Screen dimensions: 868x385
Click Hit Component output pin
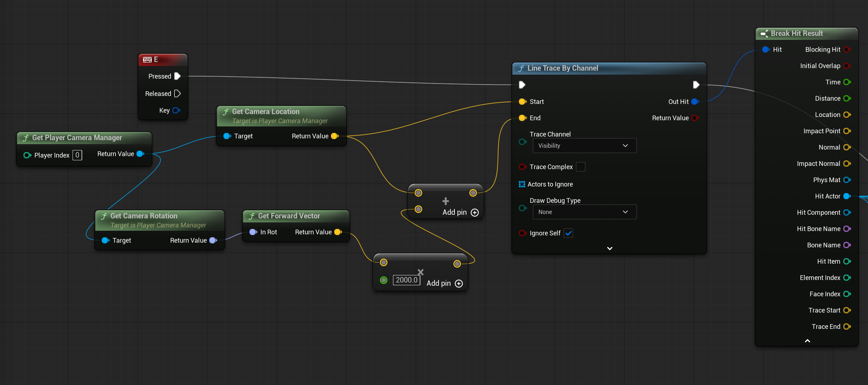[847, 212]
